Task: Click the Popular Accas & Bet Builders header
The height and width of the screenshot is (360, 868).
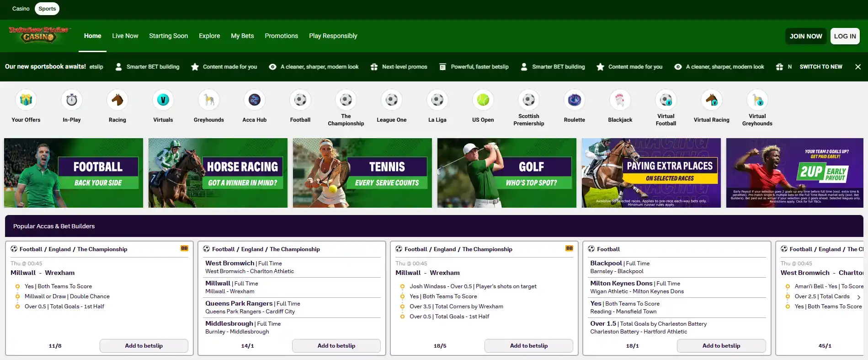Action: [54, 226]
